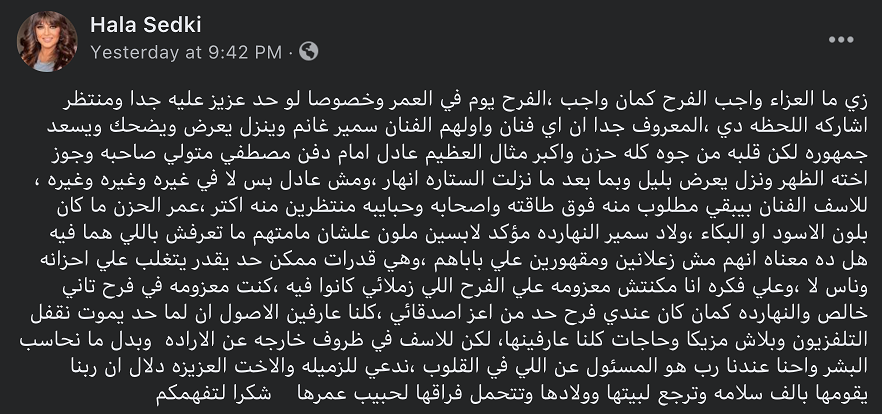Open the Hala Sedki profile name link
Image resolution: width=882 pixels, height=414 pixels.
click(145, 25)
